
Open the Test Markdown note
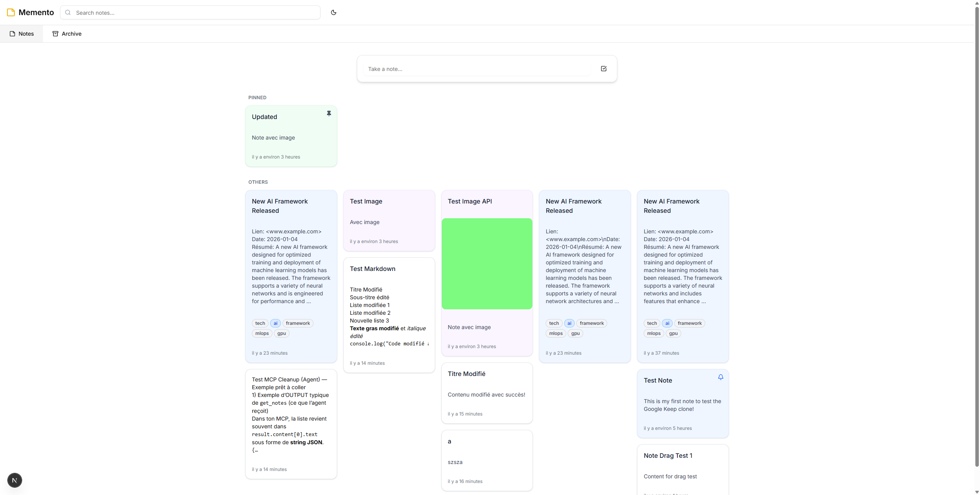[372, 269]
